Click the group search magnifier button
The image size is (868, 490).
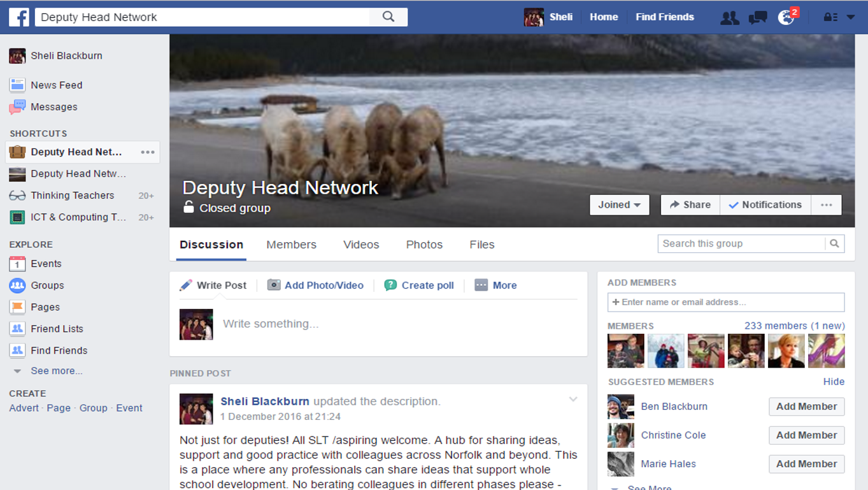[x=834, y=243]
